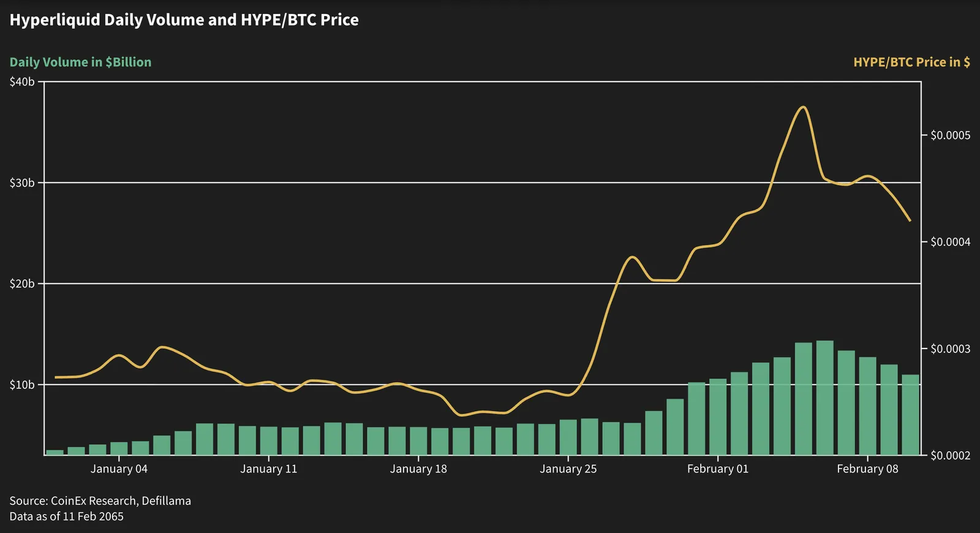Click the '$0.0003' right axis value

tap(950, 349)
